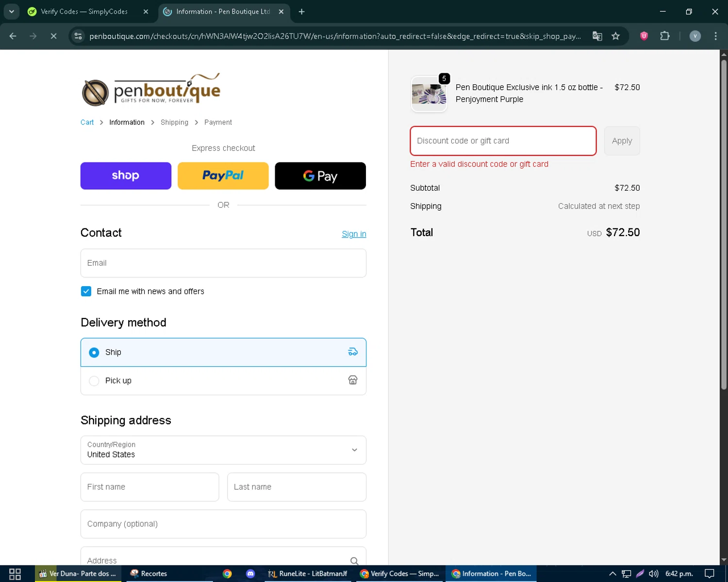This screenshot has width=728, height=582.
Task: Go back to Cart breadcrumb
Action: 87,122
